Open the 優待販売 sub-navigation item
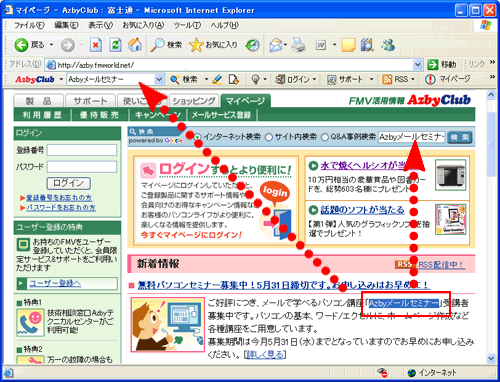 click(x=99, y=115)
